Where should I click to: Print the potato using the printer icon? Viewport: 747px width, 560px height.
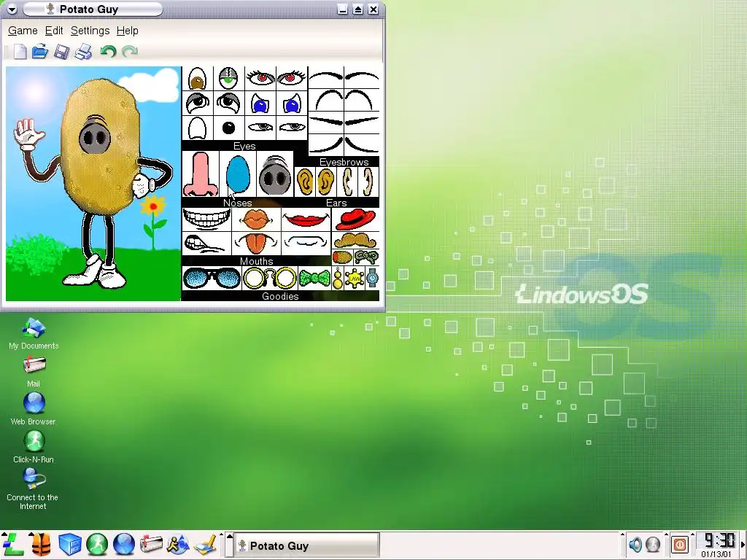click(x=83, y=52)
